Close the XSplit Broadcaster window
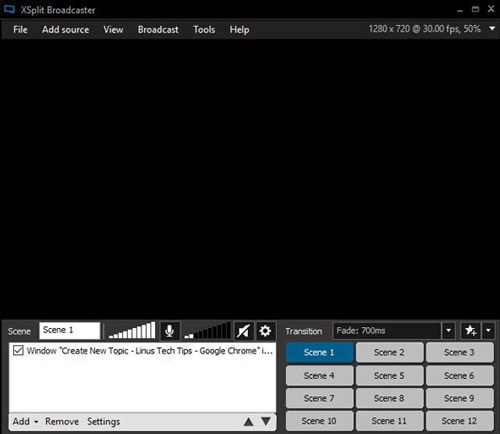500x434 pixels. pyautogui.click(x=491, y=9)
